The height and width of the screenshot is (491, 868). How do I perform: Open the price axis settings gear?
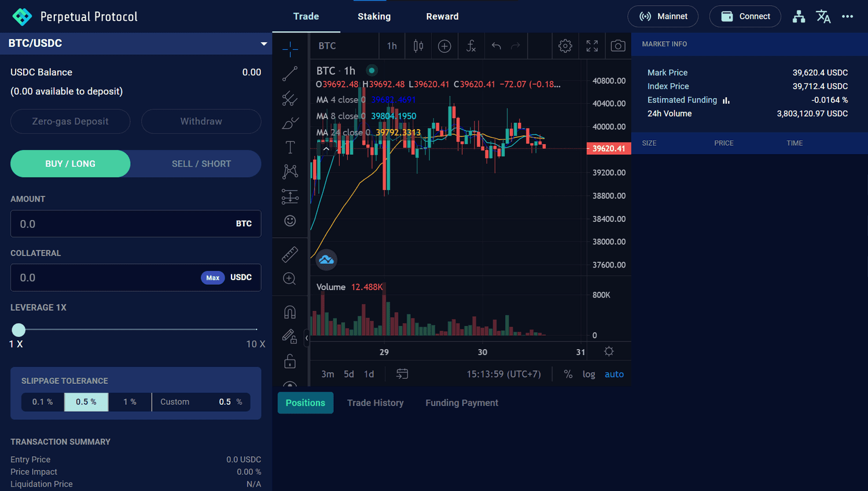click(609, 351)
